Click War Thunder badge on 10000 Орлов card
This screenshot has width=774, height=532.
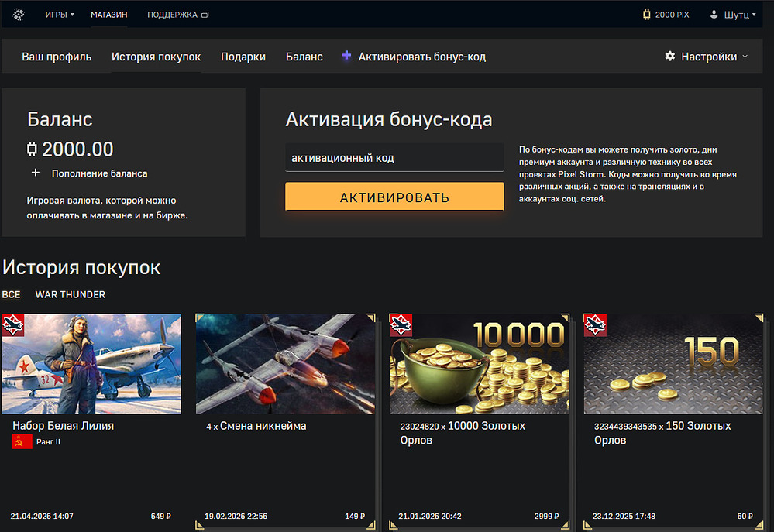(x=401, y=325)
